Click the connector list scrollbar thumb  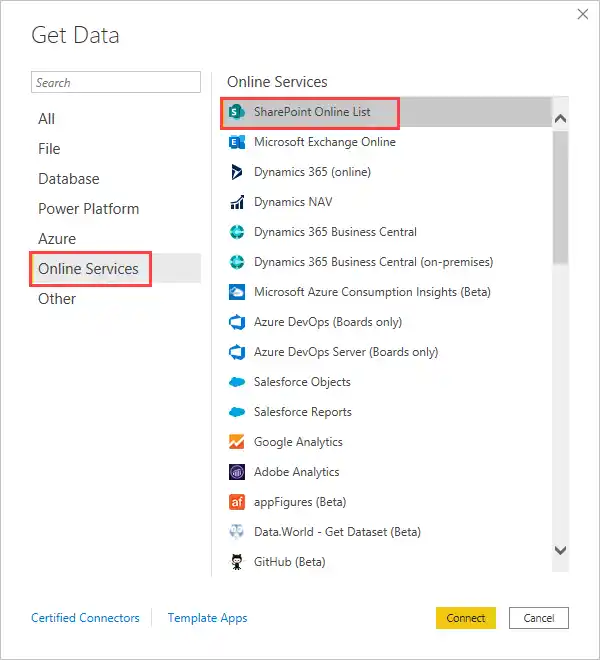(560, 197)
